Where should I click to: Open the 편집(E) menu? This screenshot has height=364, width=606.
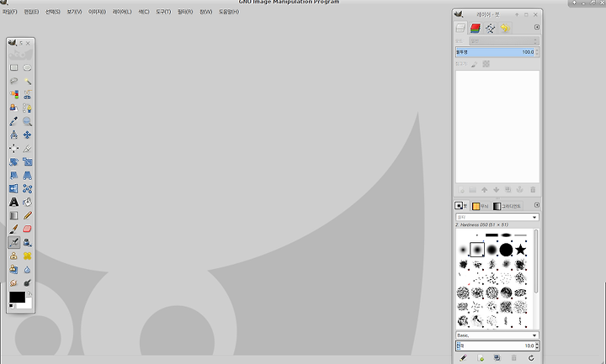tap(31, 12)
